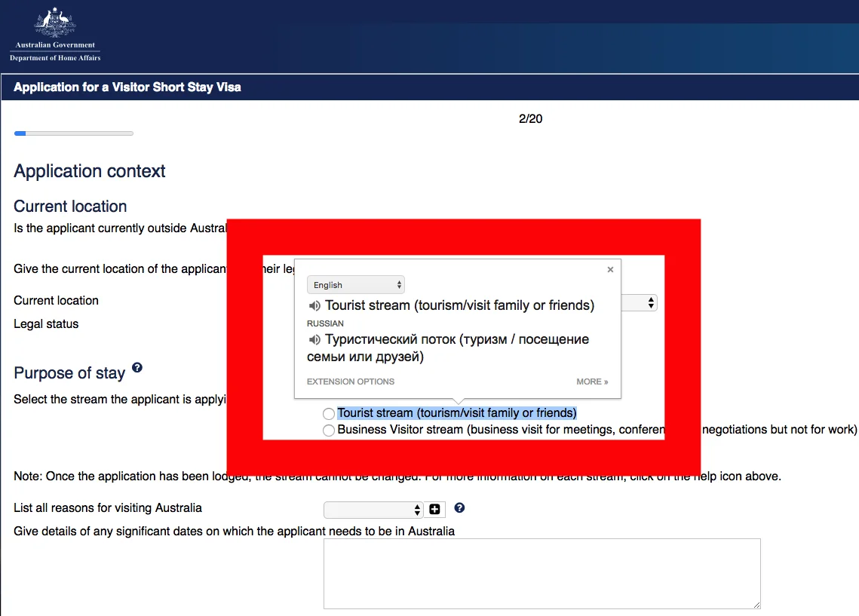The image size is (859, 616).
Task: Click the Department of Home Affairs text
Action: tap(55, 57)
